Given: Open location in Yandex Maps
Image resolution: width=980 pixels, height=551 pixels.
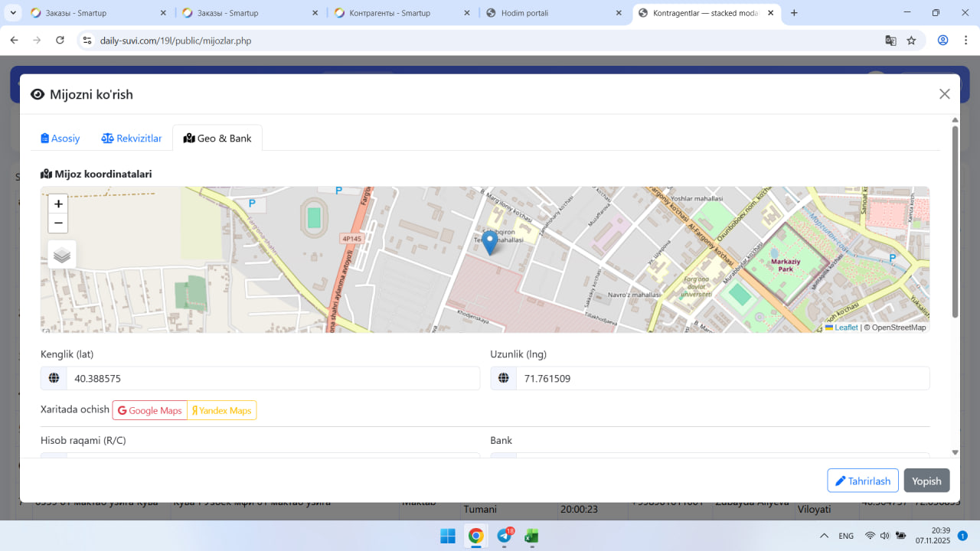Looking at the screenshot, I should [x=222, y=411].
